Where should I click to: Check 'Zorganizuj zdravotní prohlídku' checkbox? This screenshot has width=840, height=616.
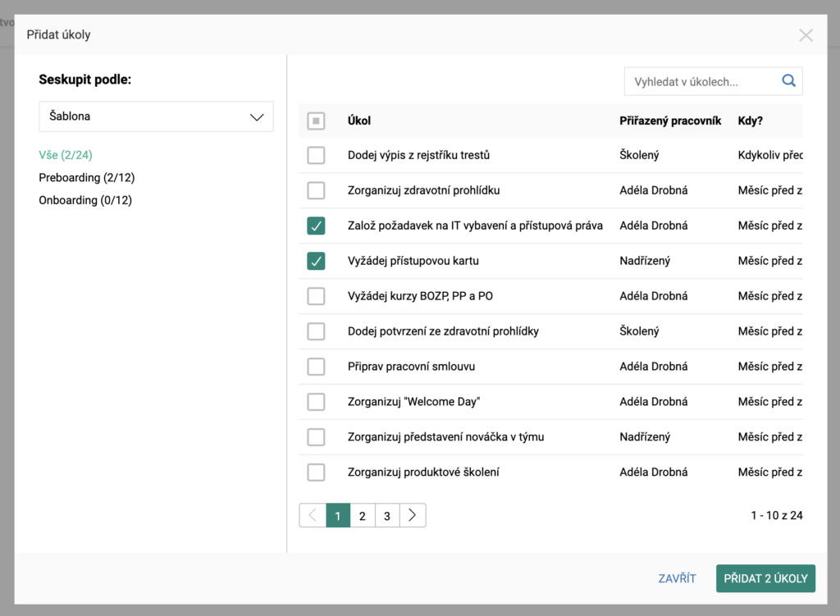pyautogui.click(x=316, y=190)
